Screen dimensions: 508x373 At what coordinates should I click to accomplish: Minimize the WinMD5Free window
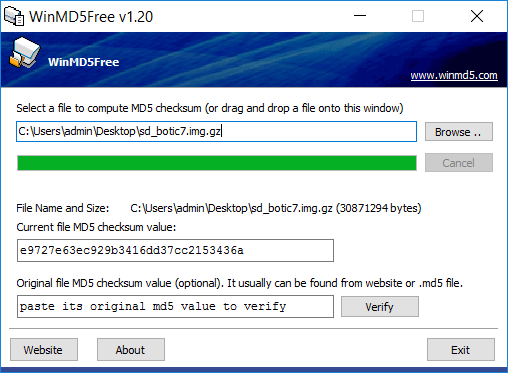[360, 16]
